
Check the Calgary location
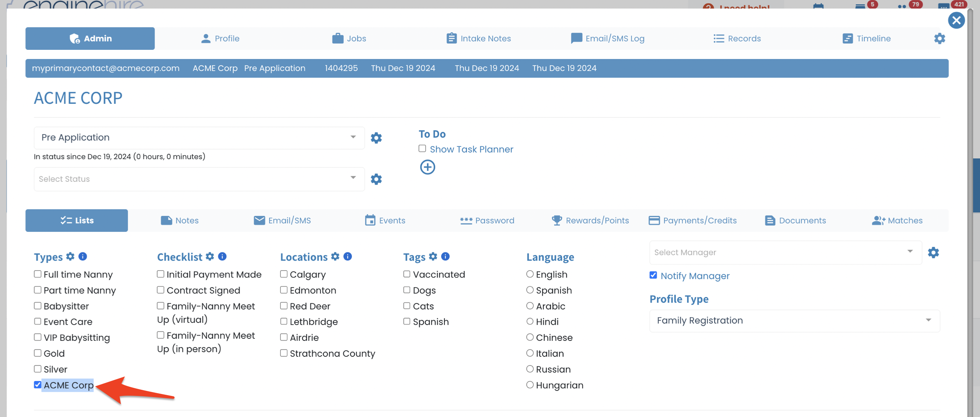pos(284,274)
